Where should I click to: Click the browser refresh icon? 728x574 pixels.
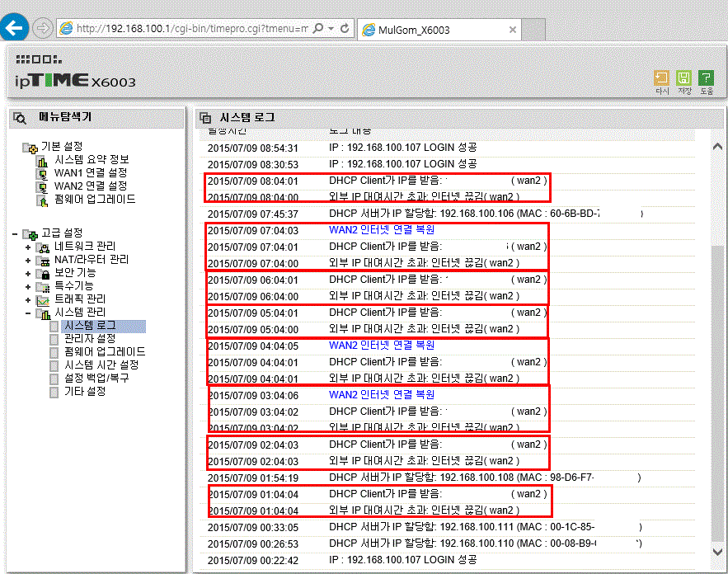pyautogui.click(x=345, y=28)
